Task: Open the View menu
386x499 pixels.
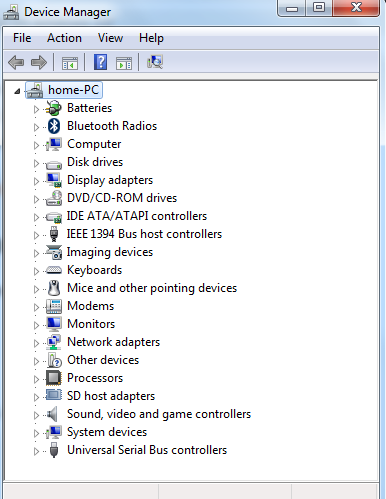Action: pyautogui.click(x=110, y=38)
